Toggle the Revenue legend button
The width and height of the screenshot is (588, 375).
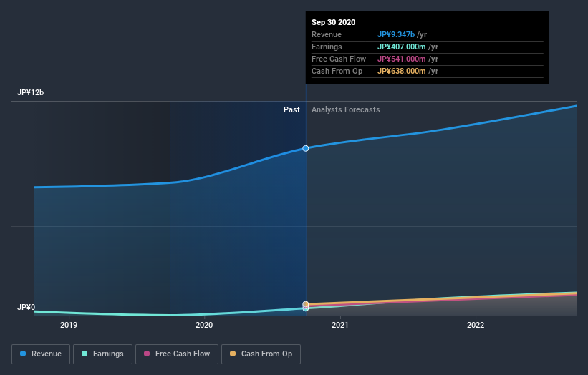[41, 354]
